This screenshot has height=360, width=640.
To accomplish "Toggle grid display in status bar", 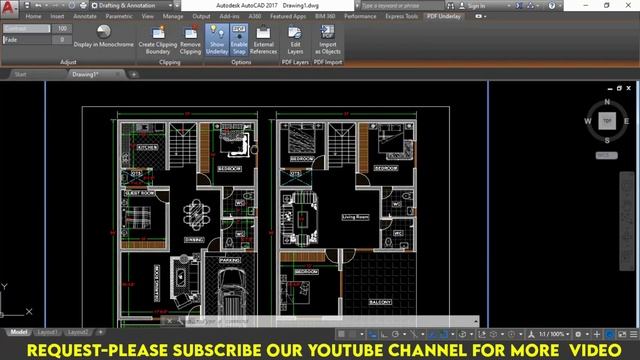I will (x=341, y=334).
